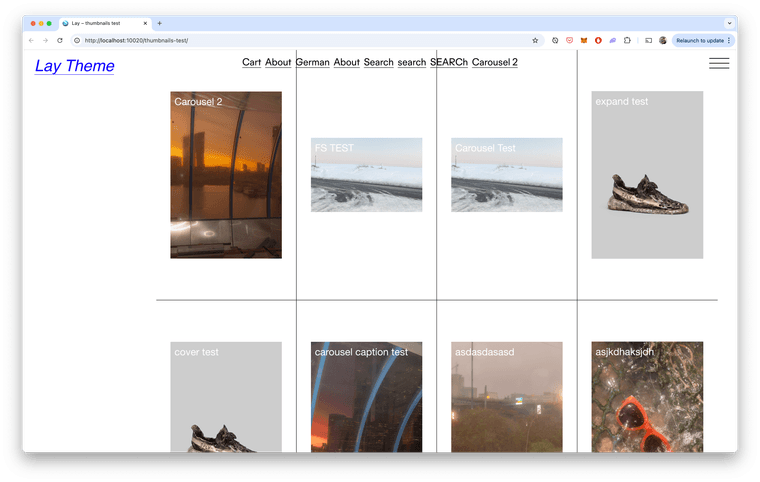Open the Carousel 2 navigation link
760x482 pixels.
[x=494, y=62]
